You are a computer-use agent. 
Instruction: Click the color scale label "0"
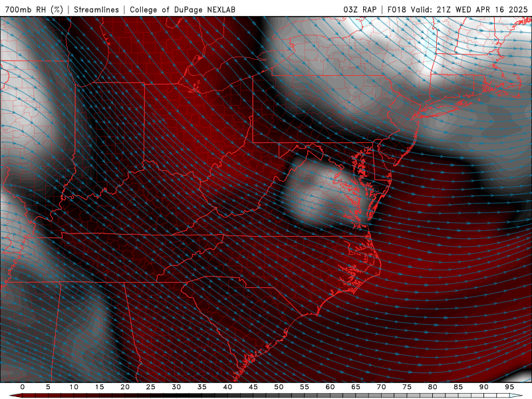(x=23, y=387)
